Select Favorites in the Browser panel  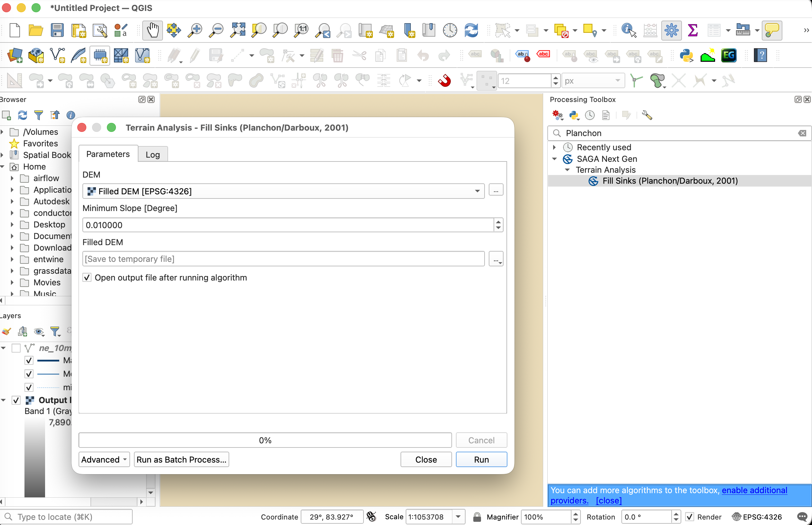click(41, 143)
